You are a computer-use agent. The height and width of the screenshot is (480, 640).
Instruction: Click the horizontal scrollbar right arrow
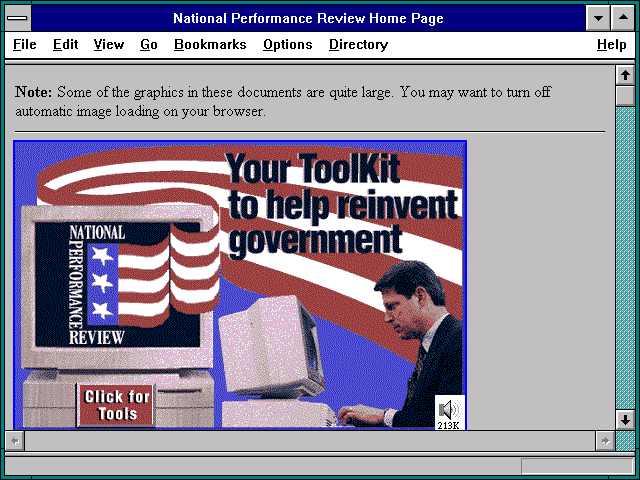click(x=605, y=441)
